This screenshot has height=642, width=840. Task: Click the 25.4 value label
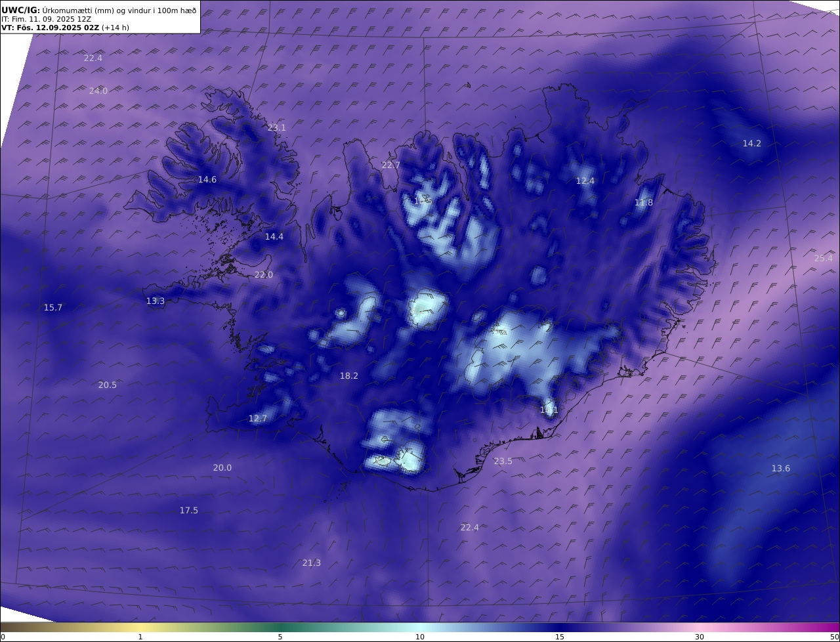824,258
